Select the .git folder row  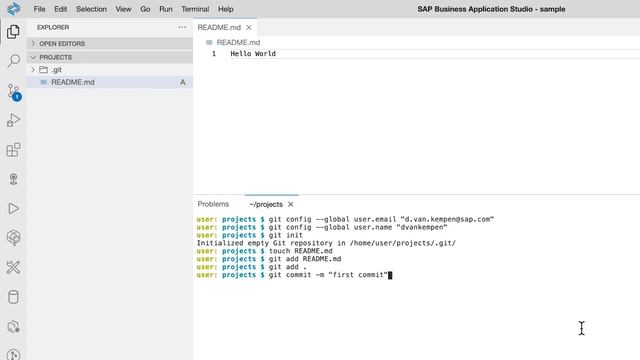110,70
